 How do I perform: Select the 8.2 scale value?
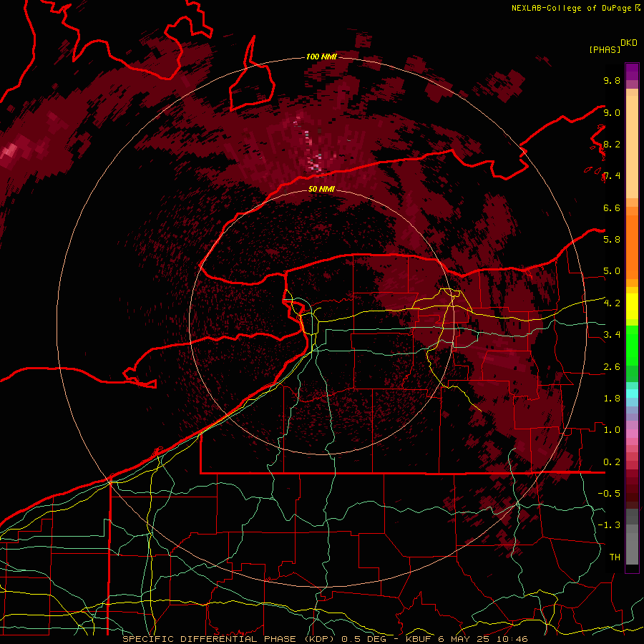pyautogui.click(x=612, y=144)
